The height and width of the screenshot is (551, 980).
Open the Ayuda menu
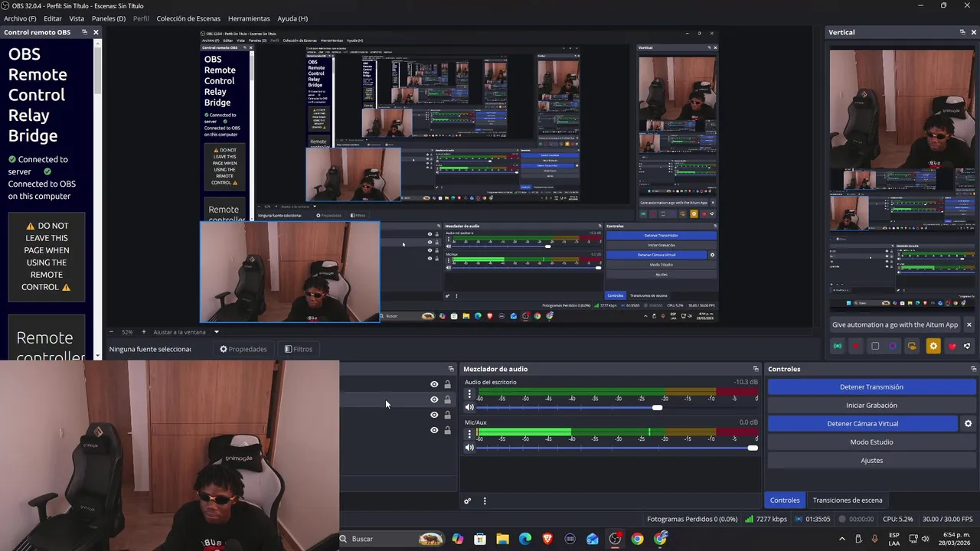pos(292,18)
